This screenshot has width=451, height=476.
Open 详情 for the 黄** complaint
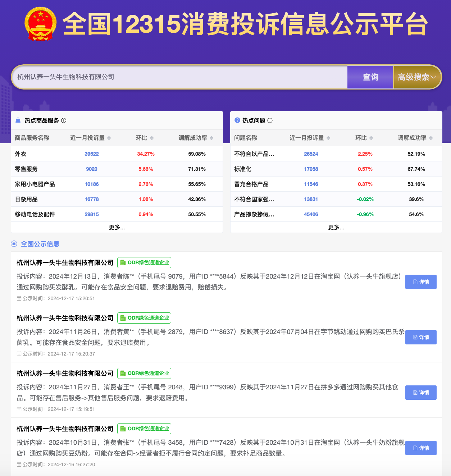421,337
